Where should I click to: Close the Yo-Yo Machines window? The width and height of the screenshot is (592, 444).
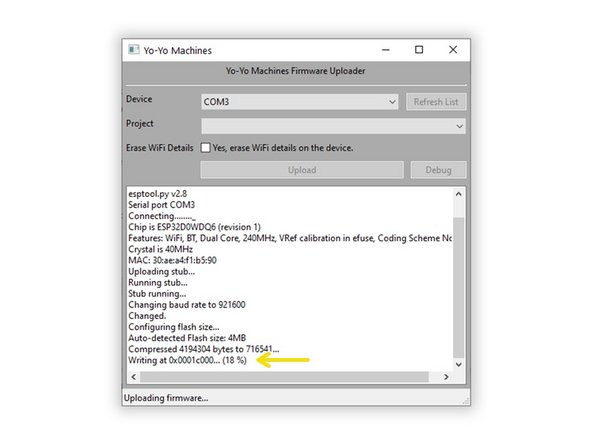click(x=453, y=50)
